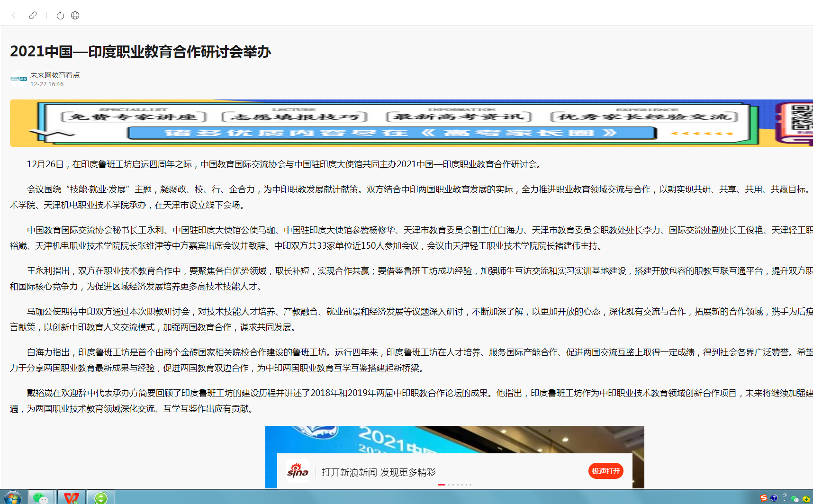Click the red carousel indicator dot
This screenshot has width=813, height=504.
tap(442, 485)
